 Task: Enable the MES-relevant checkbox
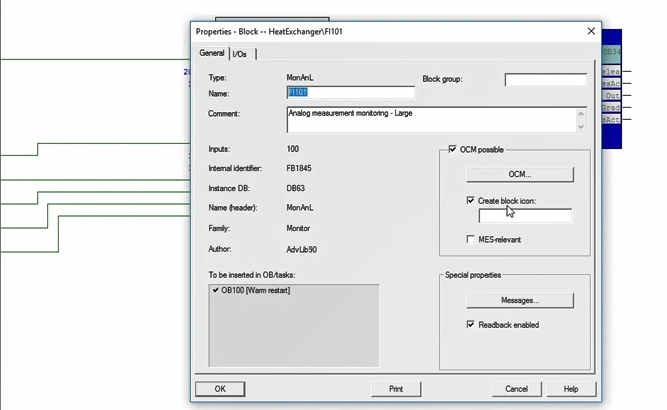[x=470, y=239]
